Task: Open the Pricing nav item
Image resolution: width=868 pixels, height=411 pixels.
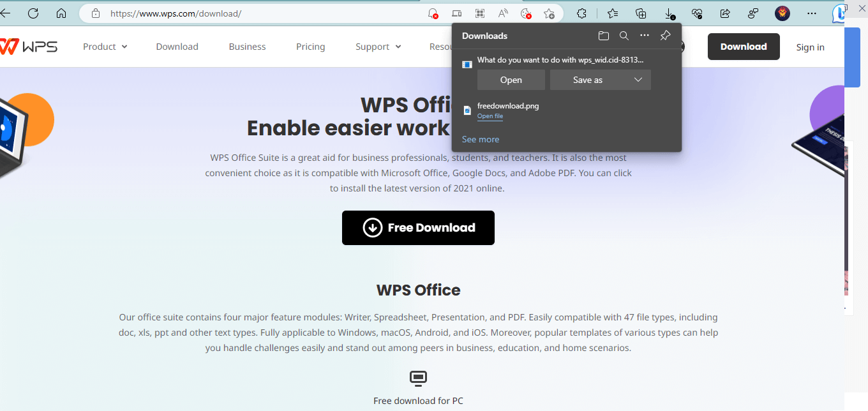Action: (311, 47)
